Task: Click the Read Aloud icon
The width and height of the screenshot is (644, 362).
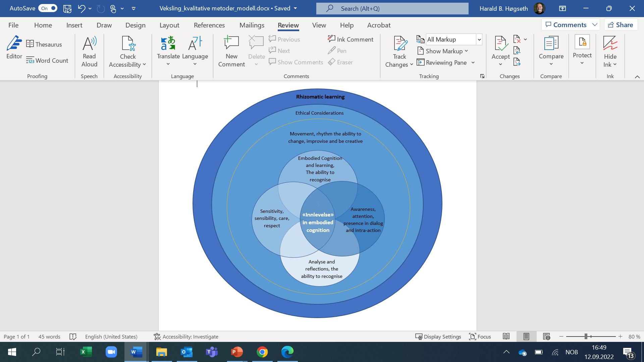Action: (x=89, y=44)
